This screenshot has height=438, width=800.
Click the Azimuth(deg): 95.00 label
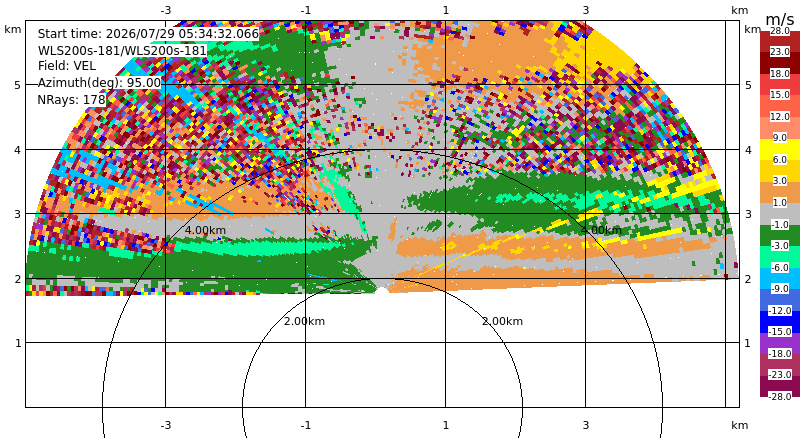[99, 83]
